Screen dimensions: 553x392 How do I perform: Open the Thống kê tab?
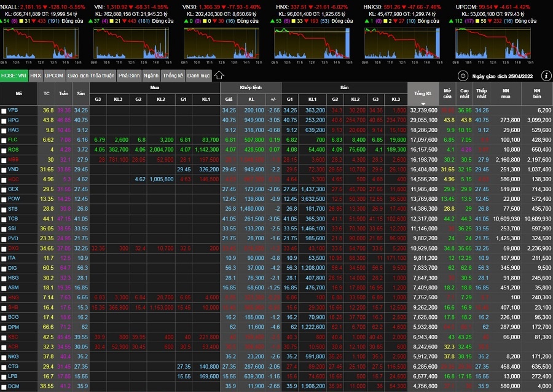tap(173, 76)
